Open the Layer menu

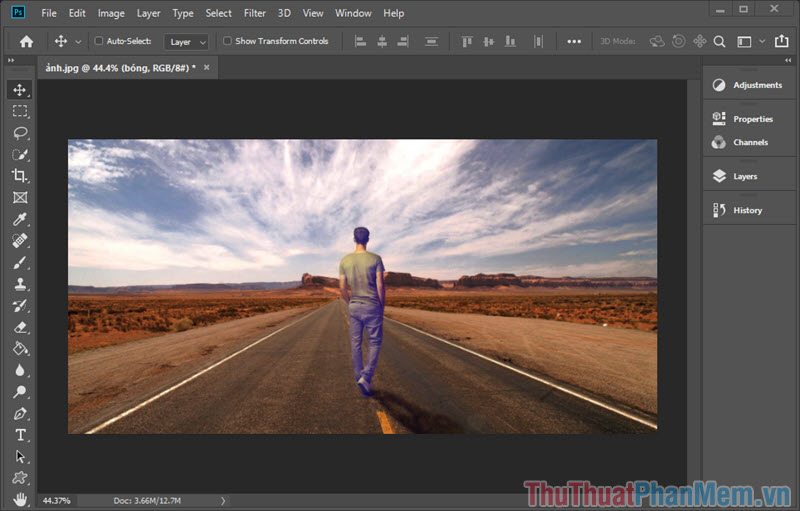tap(148, 13)
